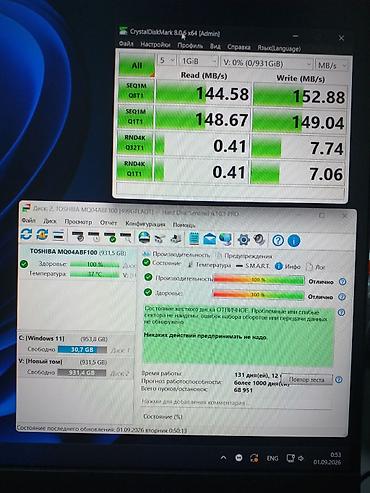This screenshot has height=493, width=370.
Task: Show hidden tray icons with taskbar chevron
Action: [223, 458]
